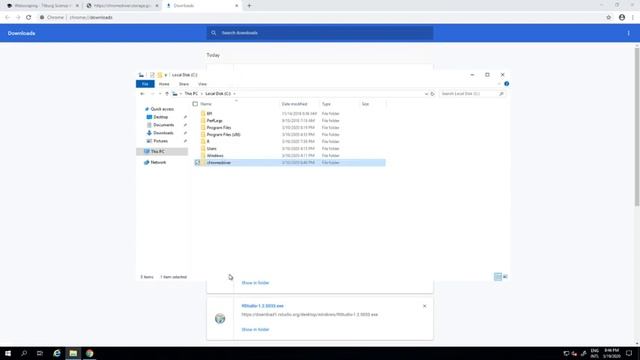Viewport: 640px width, 360px height.
Task: Open taskbar search
Action: coord(24,353)
